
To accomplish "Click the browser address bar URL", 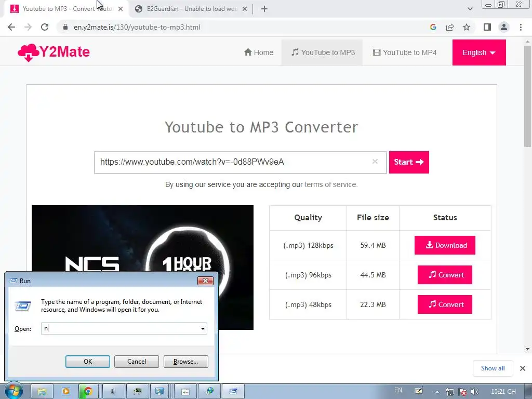I will [x=137, y=27].
